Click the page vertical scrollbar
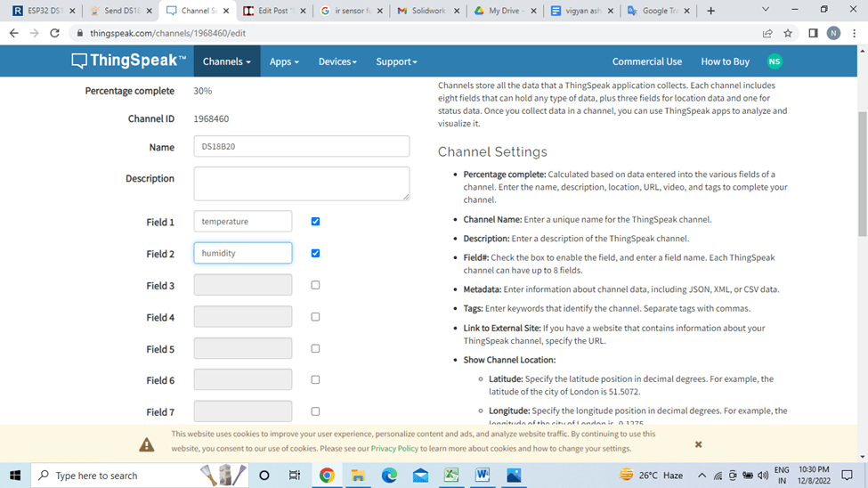Screen dimensions: 868x488 [x=862, y=174]
